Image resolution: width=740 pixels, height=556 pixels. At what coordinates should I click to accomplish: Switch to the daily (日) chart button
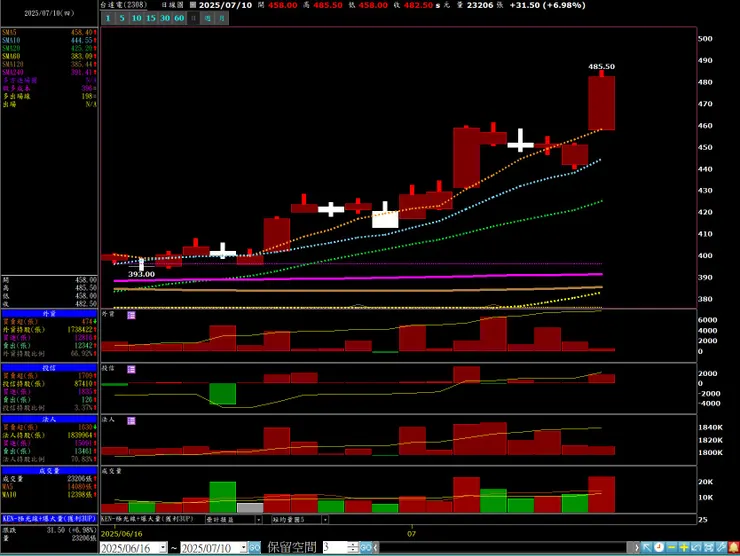tap(193, 18)
